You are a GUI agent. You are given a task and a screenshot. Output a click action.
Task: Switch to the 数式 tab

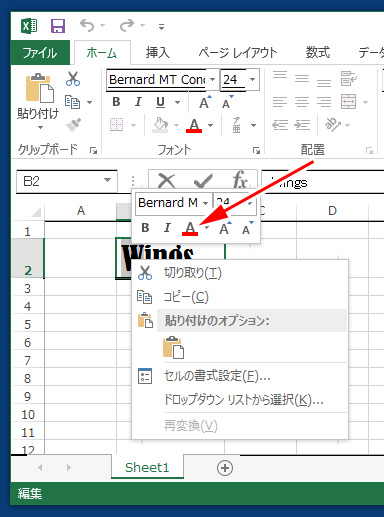pyautogui.click(x=318, y=53)
